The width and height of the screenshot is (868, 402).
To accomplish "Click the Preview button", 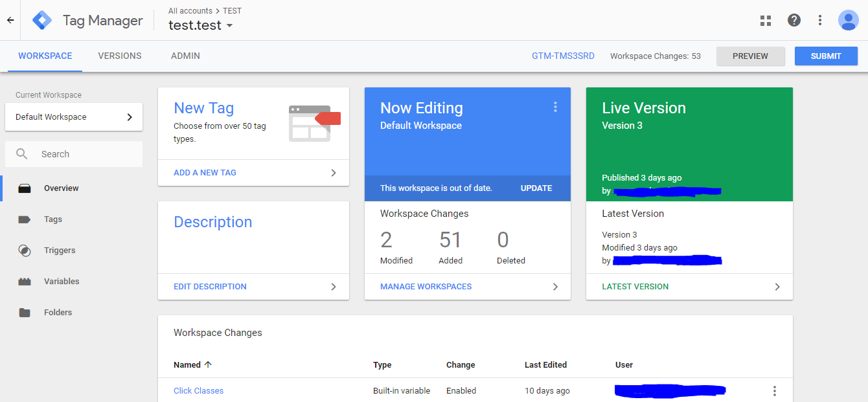I will [x=750, y=56].
